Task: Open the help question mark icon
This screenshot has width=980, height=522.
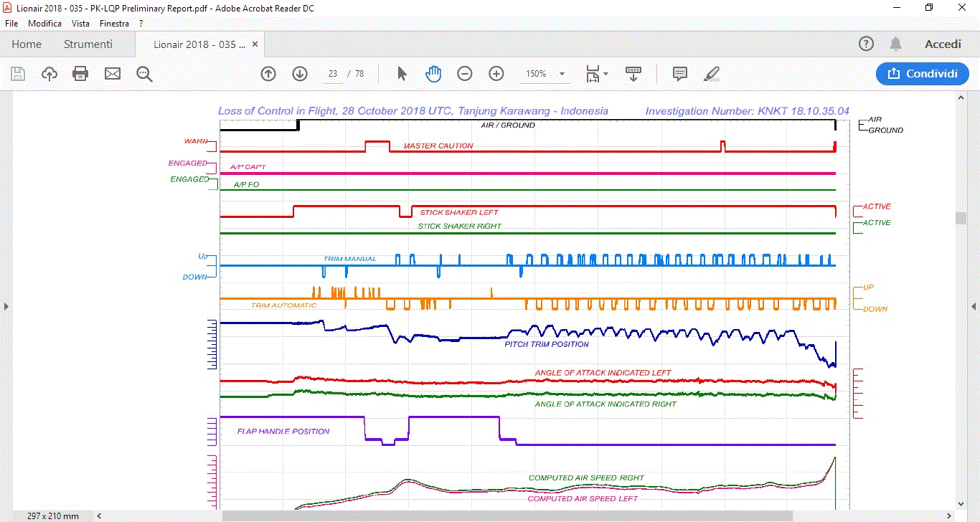Action: pyautogui.click(x=866, y=44)
